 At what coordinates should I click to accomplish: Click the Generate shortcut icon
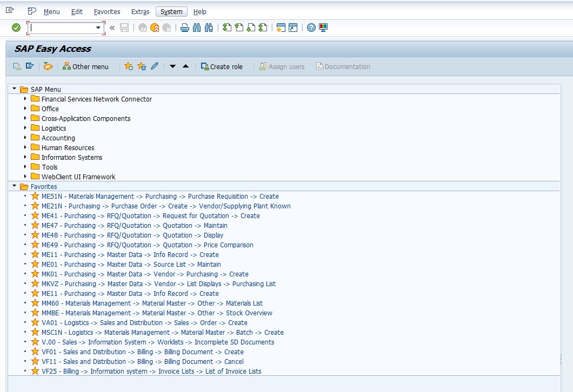click(292, 28)
